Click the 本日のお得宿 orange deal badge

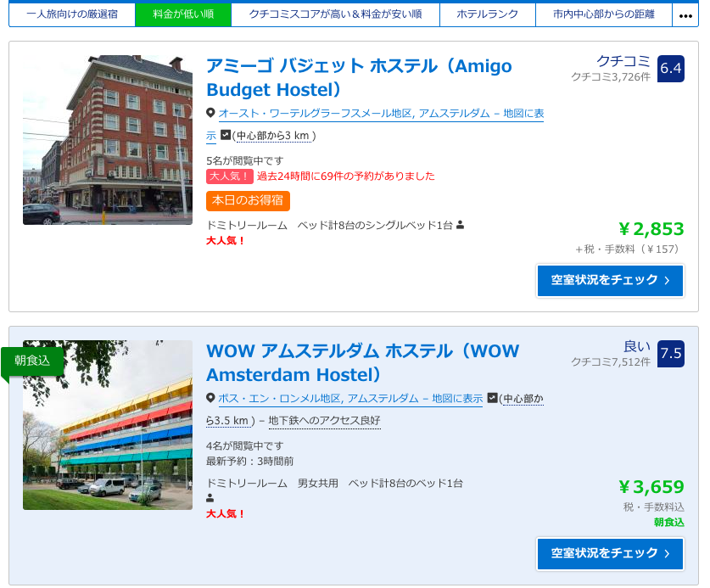coord(249,201)
